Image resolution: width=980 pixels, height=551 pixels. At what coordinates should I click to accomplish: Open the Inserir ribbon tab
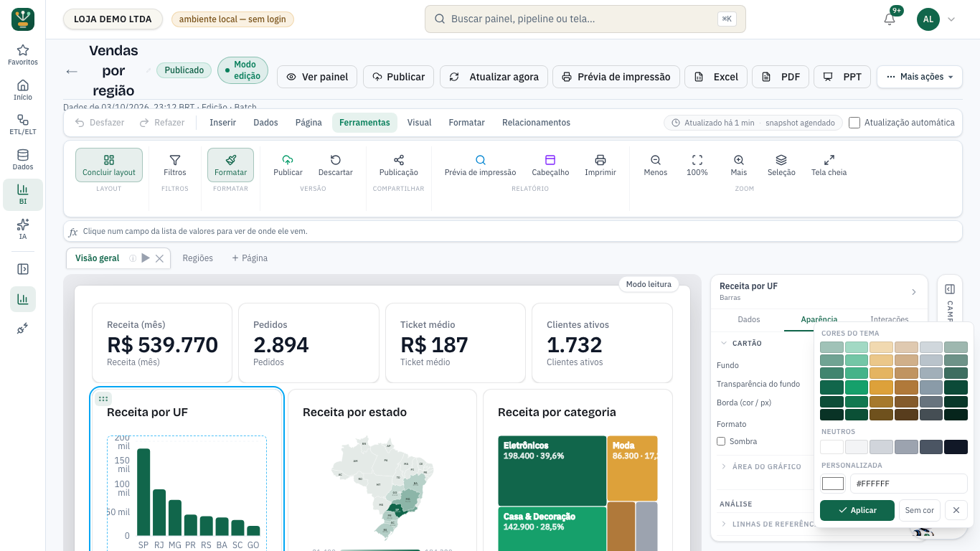(222, 123)
